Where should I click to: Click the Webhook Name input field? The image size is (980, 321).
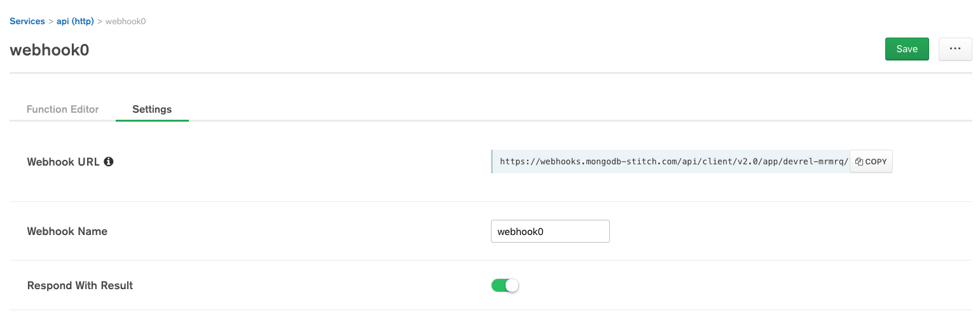(x=550, y=231)
